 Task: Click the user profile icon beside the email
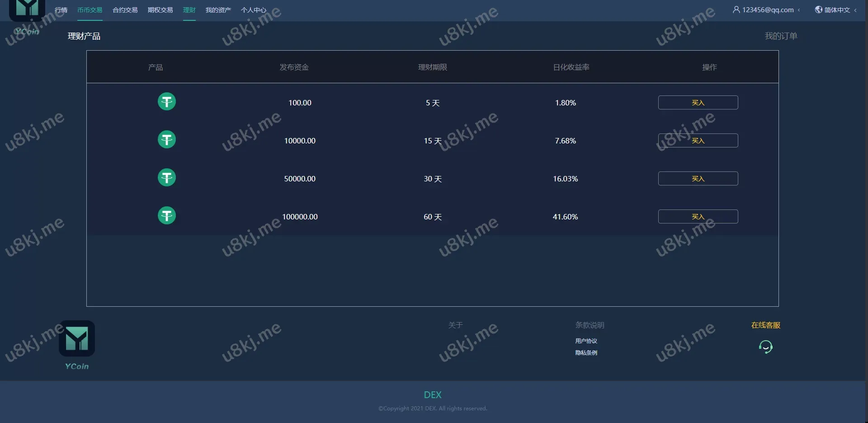point(736,10)
